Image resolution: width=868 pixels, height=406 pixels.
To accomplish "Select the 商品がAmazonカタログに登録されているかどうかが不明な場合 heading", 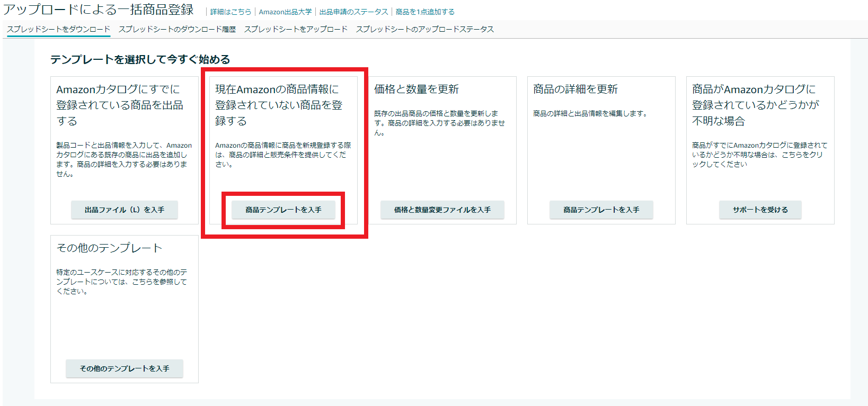I will point(756,105).
